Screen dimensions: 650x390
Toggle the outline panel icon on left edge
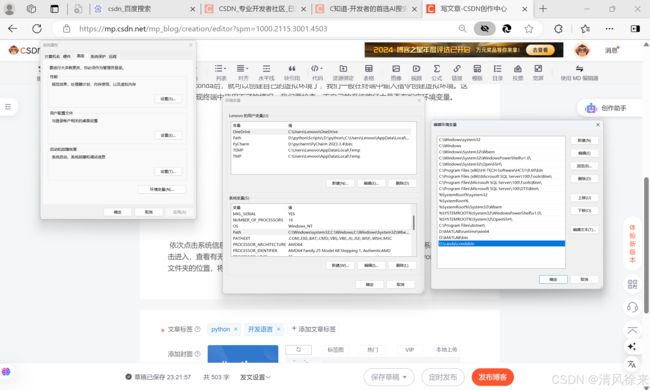[8, 107]
